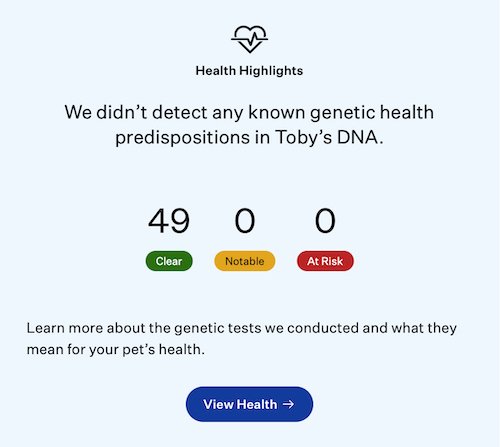Click the word "conducted" in the paragraph
This screenshot has height=447, width=500.
323,328
